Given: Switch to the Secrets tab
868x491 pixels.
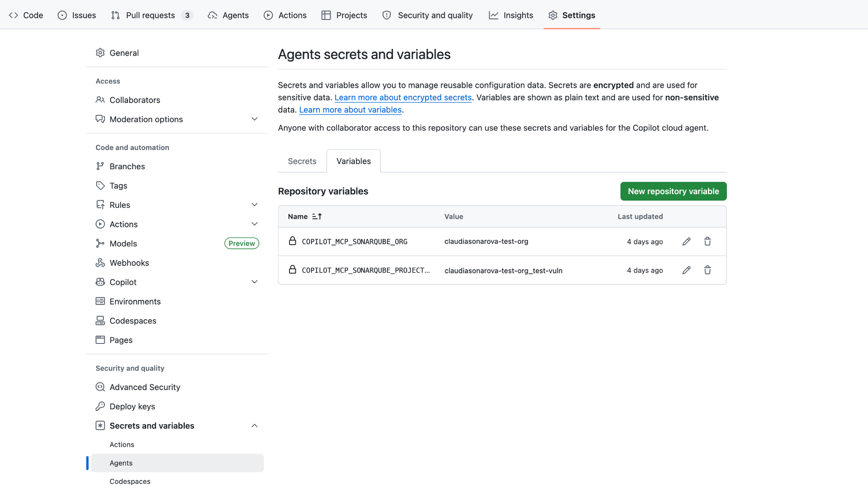Looking at the screenshot, I should (x=302, y=161).
